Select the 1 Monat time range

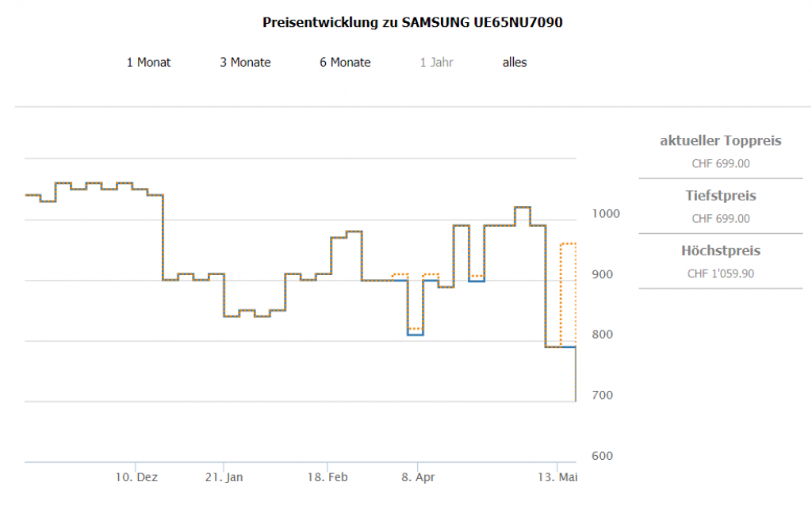click(x=148, y=62)
